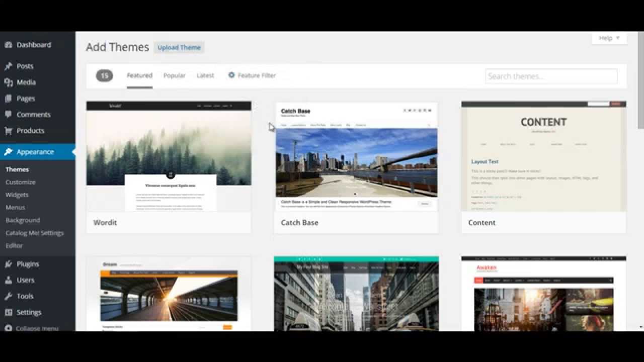Click the Add Themes heading
This screenshot has width=644, height=362.
tap(117, 47)
